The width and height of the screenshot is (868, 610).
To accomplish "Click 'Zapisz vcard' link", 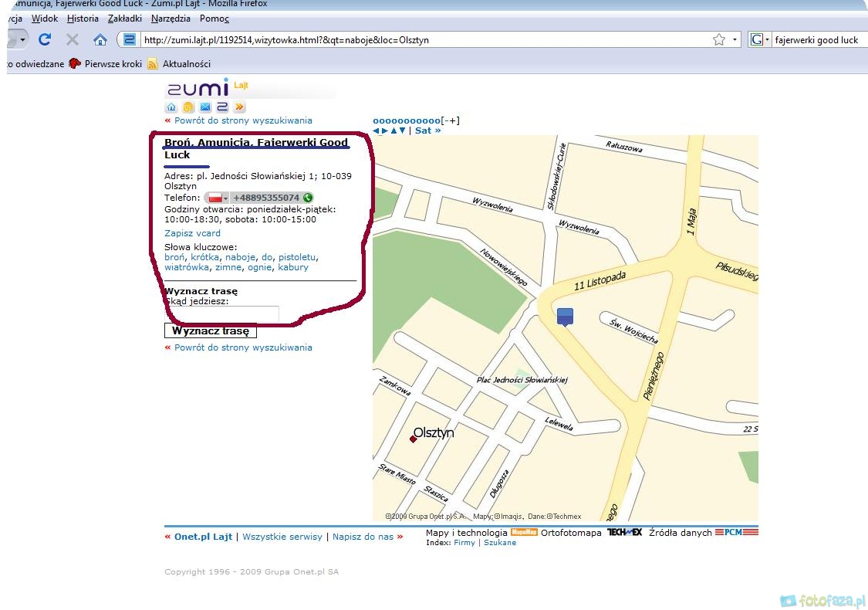I will point(192,233).
